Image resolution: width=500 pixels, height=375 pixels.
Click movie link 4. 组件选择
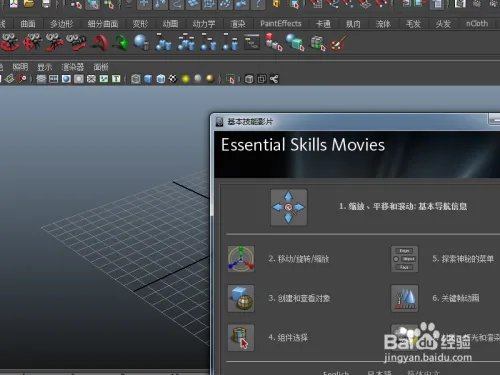(x=288, y=338)
